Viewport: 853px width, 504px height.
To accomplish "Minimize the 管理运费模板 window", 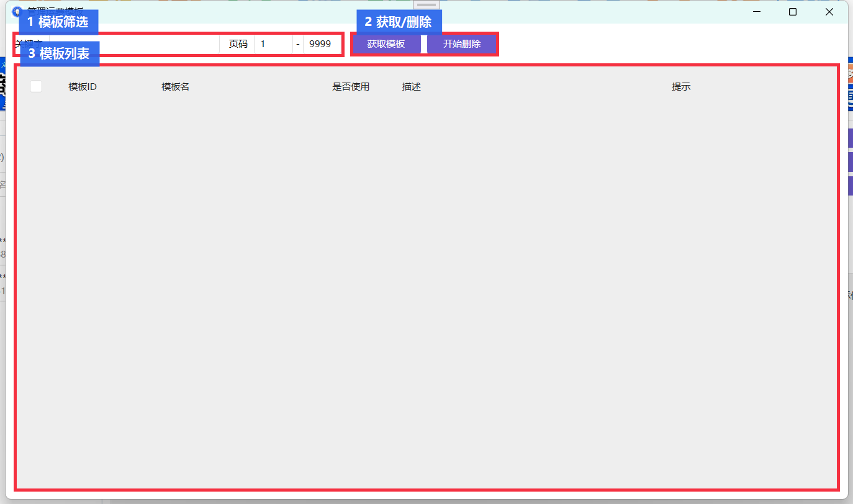I will pyautogui.click(x=757, y=12).
